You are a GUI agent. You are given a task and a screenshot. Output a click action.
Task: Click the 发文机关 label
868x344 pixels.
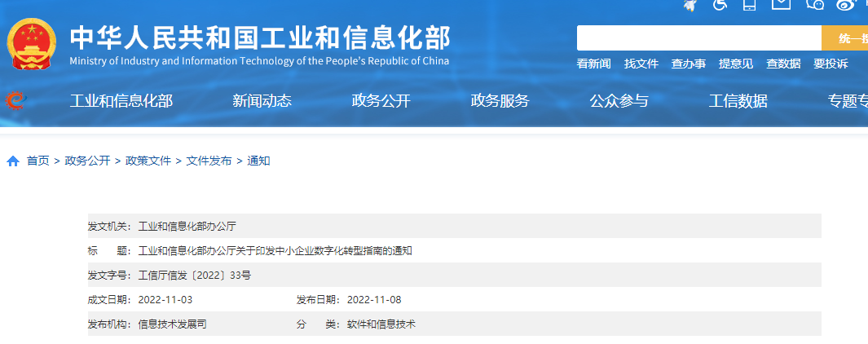coord(110,226)
